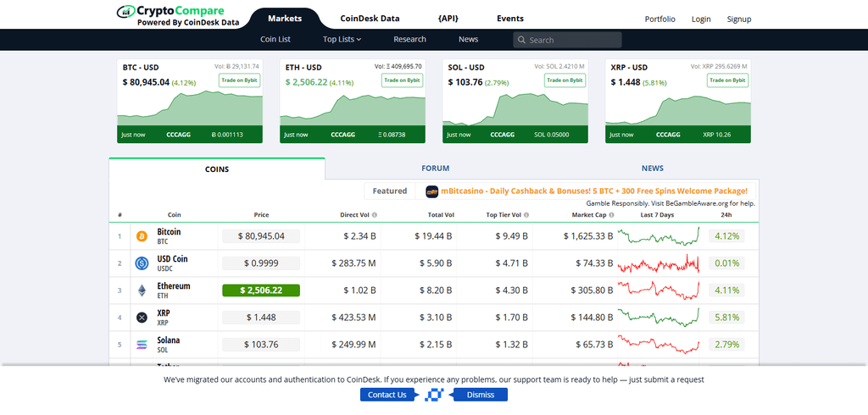The height and width of the screenshot is (415, 868).
Task: Click the Bitcoin price $ 80,945.04 cell
Action: (x=261, y=236)
